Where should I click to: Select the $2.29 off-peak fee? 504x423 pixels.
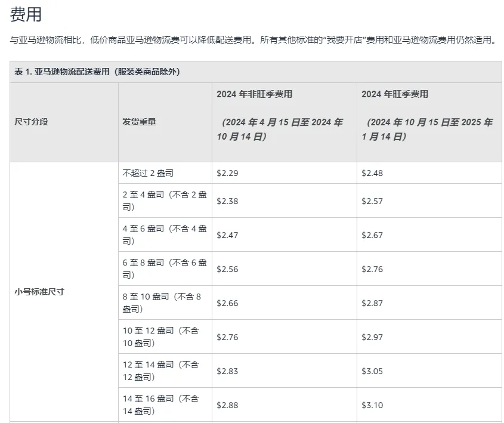point(227,173)
